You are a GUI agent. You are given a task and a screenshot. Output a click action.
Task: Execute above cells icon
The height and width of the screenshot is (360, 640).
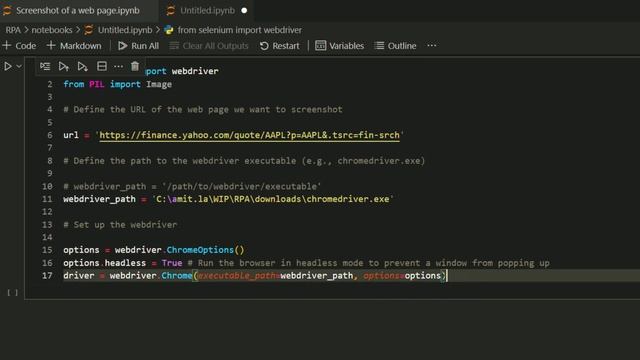coord(63,66)
